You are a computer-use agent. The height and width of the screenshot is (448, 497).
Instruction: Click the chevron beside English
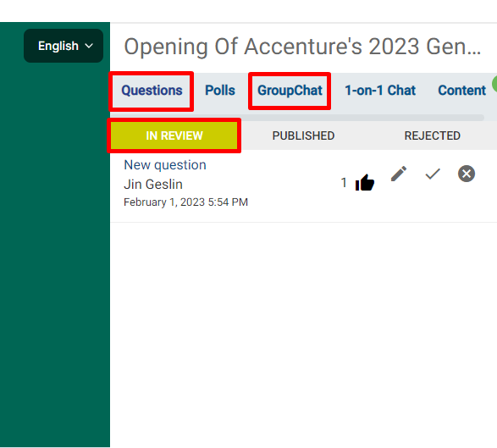click(x=89, y=46)
